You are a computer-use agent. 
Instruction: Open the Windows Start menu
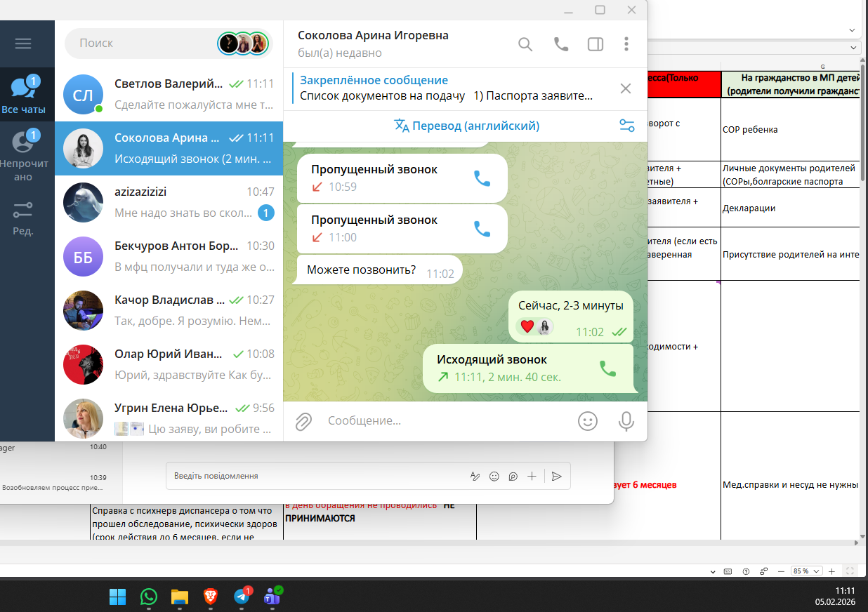coord(117,597)
